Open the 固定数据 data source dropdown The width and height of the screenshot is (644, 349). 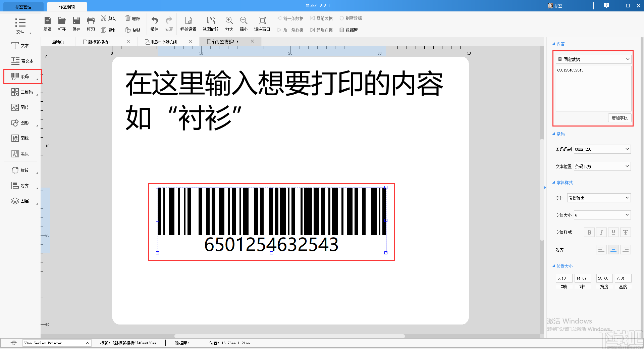pyautogui.click(x=593, y=59)
